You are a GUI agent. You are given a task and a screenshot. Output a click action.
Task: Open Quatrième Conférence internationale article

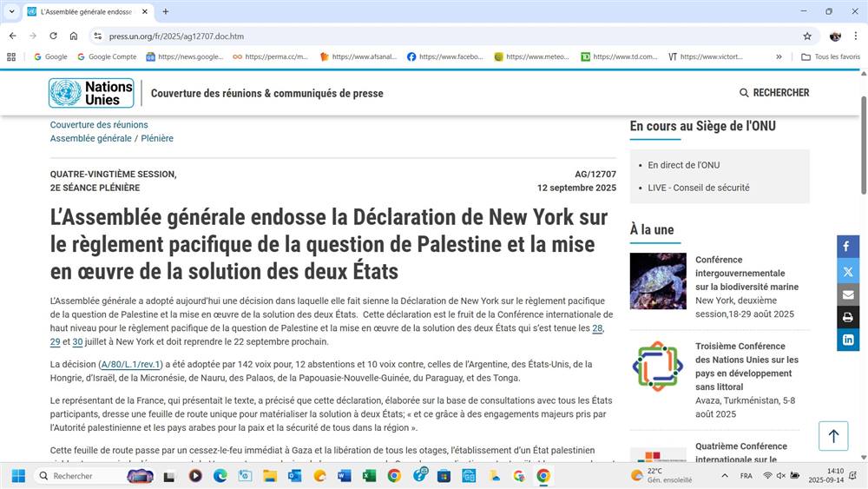pyautogui.click(x=741, y=453)
